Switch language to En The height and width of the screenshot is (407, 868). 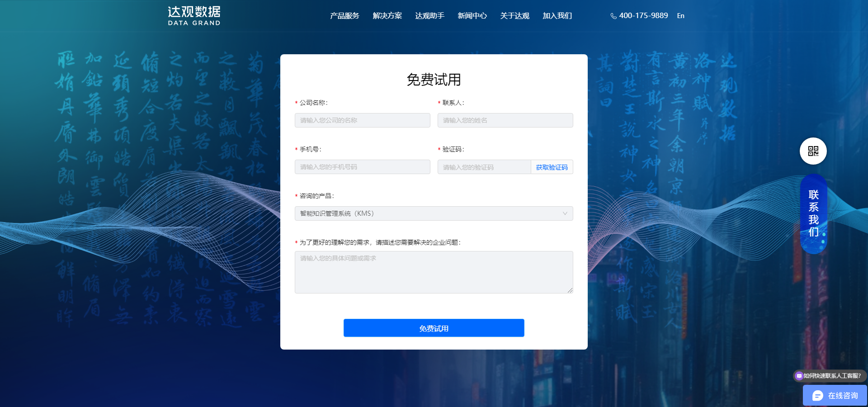680,16
